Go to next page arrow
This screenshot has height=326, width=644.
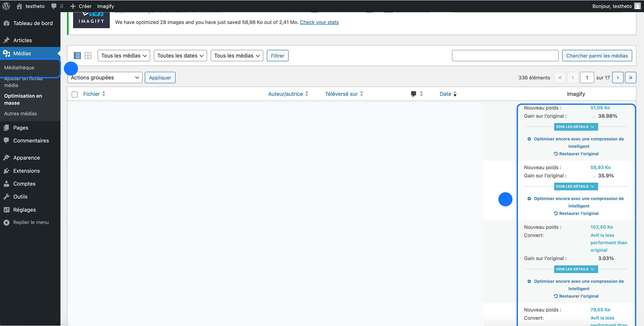click(x=618, y=78)
